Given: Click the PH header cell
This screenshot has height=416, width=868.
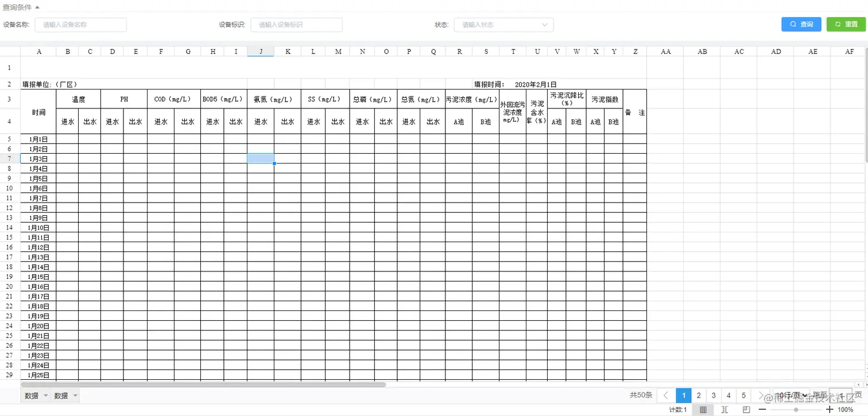Looking at the screenshot, I should coord(124,99).
